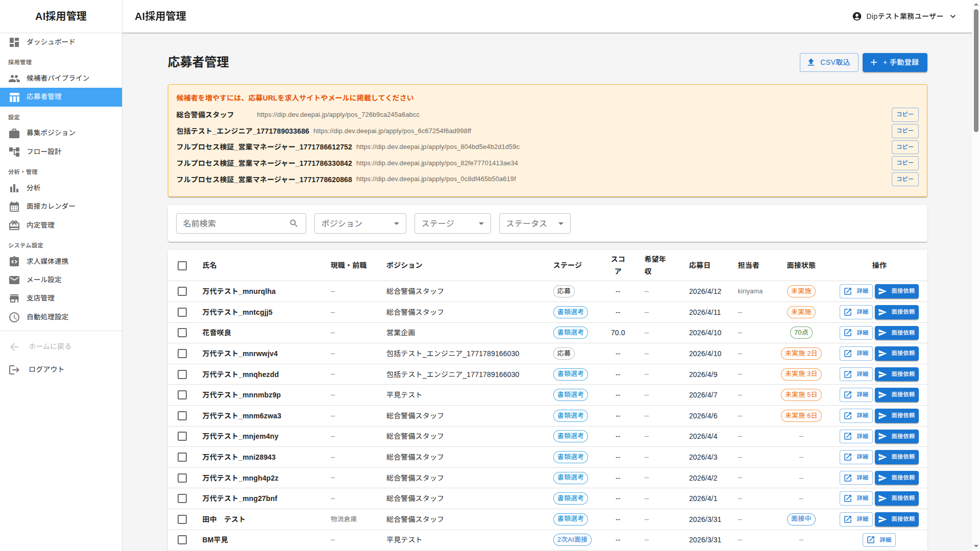Go to 候補者パイプライン in the sidebar
This screenshot has height=551, width=980.
pos(61,78)
